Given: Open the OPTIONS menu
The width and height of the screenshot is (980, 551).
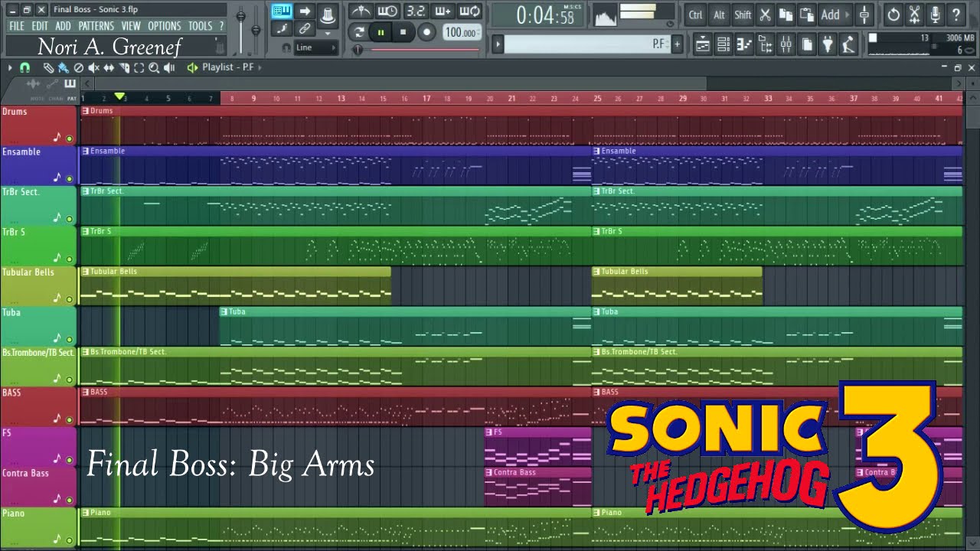Looking at the screenshot, I should click(165, 26).
